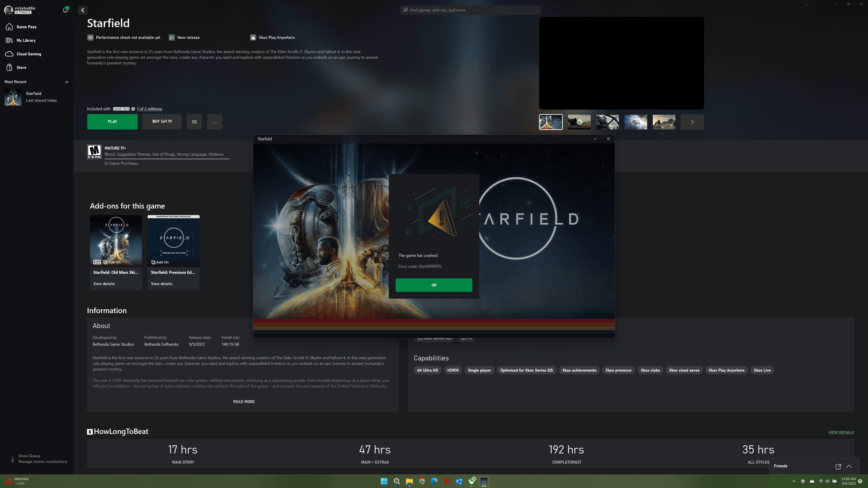Click the New release badge icon
The height and width of the screenshot is (488, 868).
pos(172,37)
